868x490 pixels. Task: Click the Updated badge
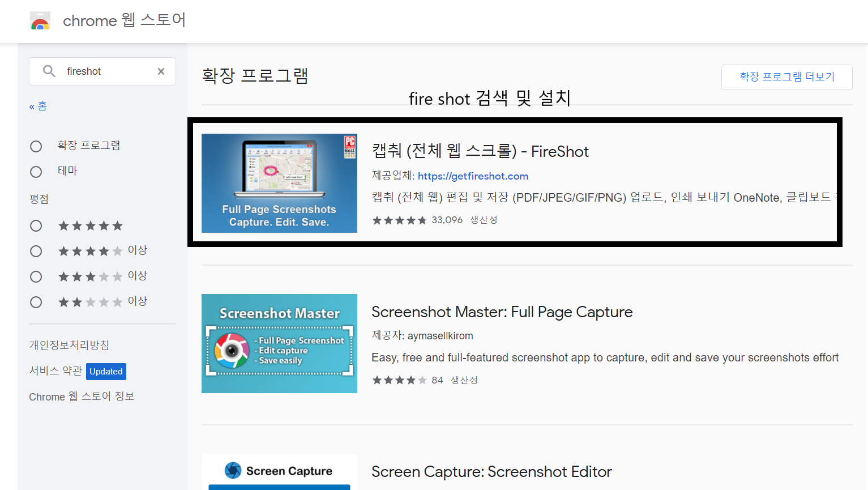pos(106,372)
